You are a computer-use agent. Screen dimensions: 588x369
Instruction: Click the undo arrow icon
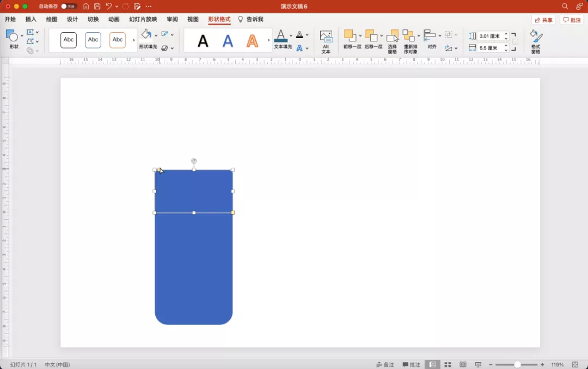click(108, 7)
